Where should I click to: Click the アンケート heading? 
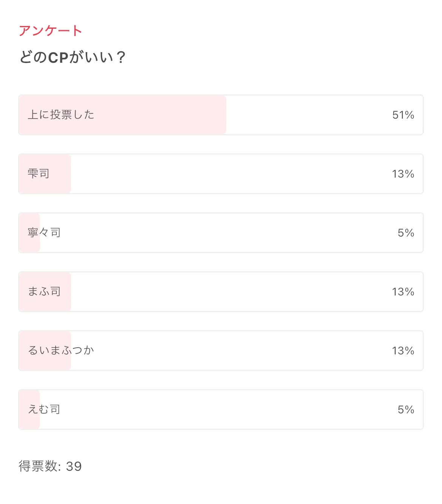[50, 31]
